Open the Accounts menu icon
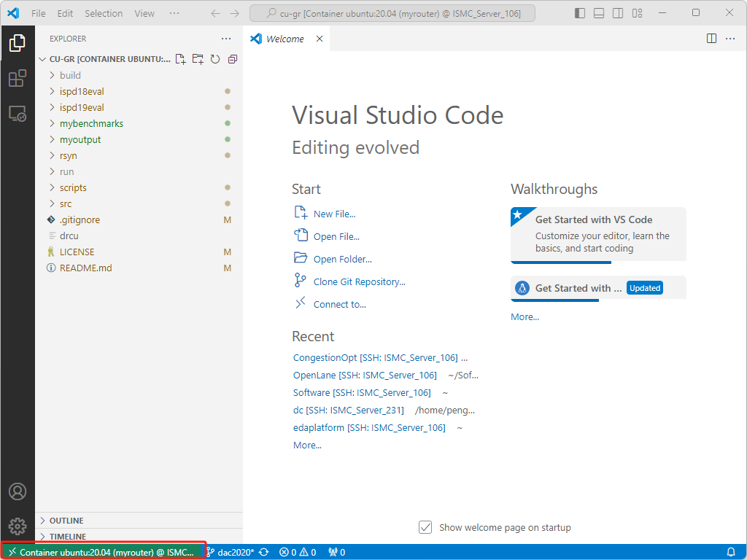Screen dimensions: 747x560 [18, 491]
